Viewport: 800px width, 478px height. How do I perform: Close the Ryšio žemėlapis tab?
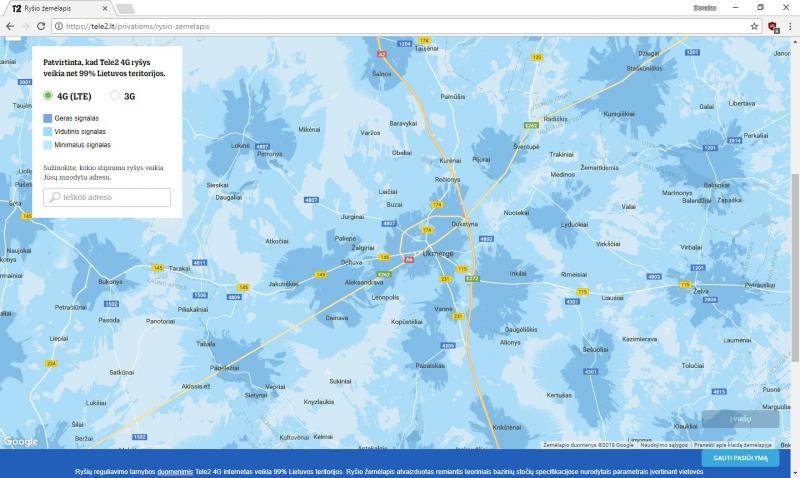point(105,8)
